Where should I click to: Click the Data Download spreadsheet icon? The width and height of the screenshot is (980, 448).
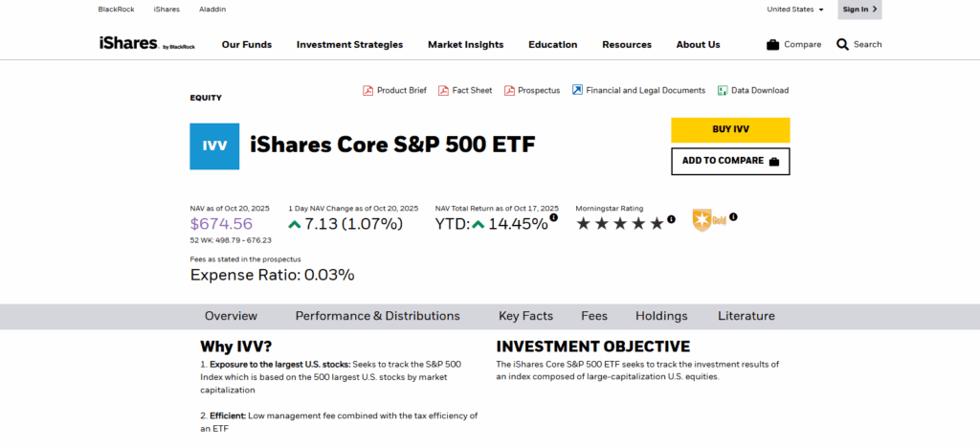click(x=723, y=91)
